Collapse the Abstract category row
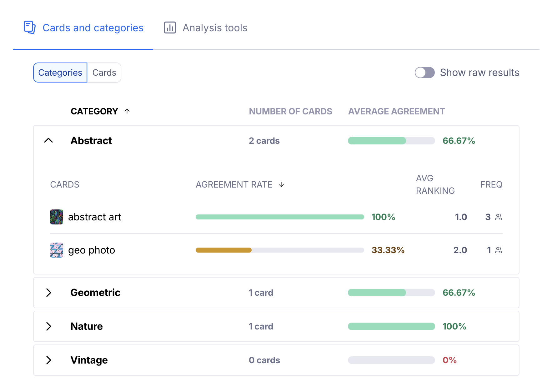Screen dimensions: 552x392 click(48, 141)
